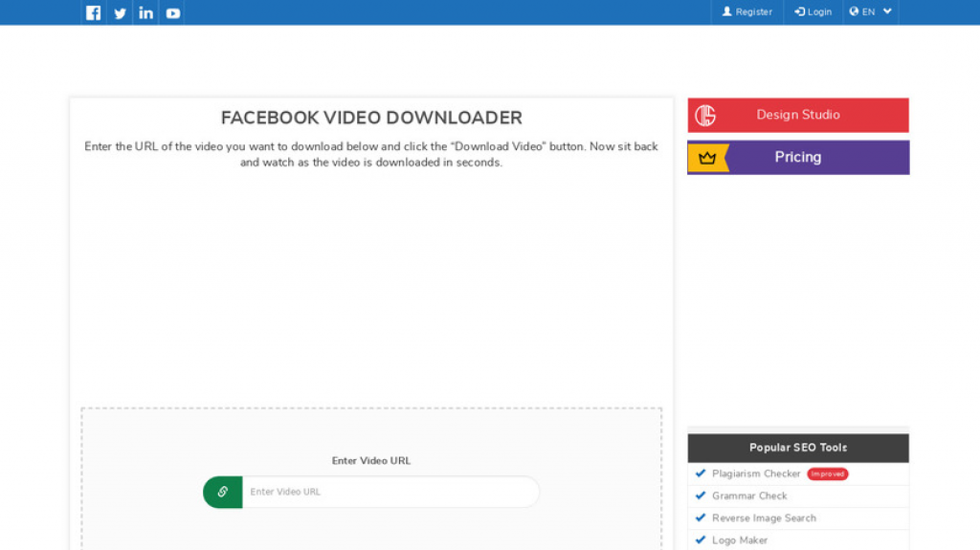
Task: Focus the Enter Video URL input field
Action: pyautogui.click(x=390, y=492)
